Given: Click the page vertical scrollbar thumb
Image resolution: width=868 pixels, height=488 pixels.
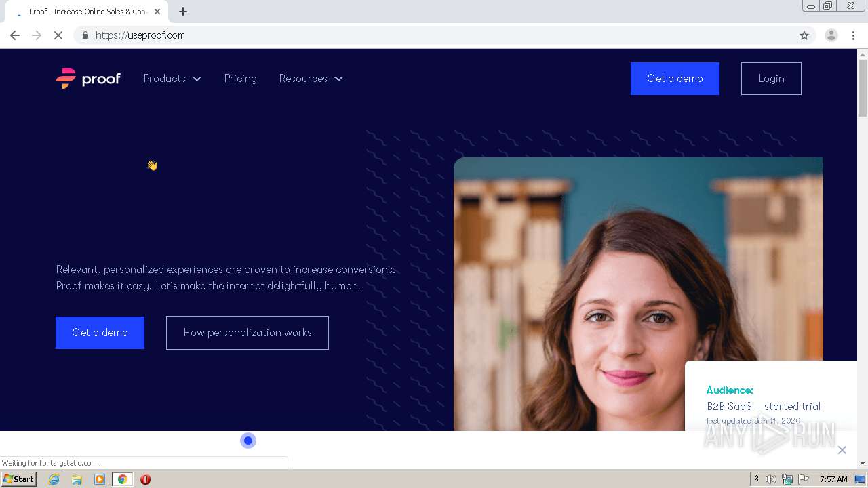Looking at the screenshot, I should 863,88.
